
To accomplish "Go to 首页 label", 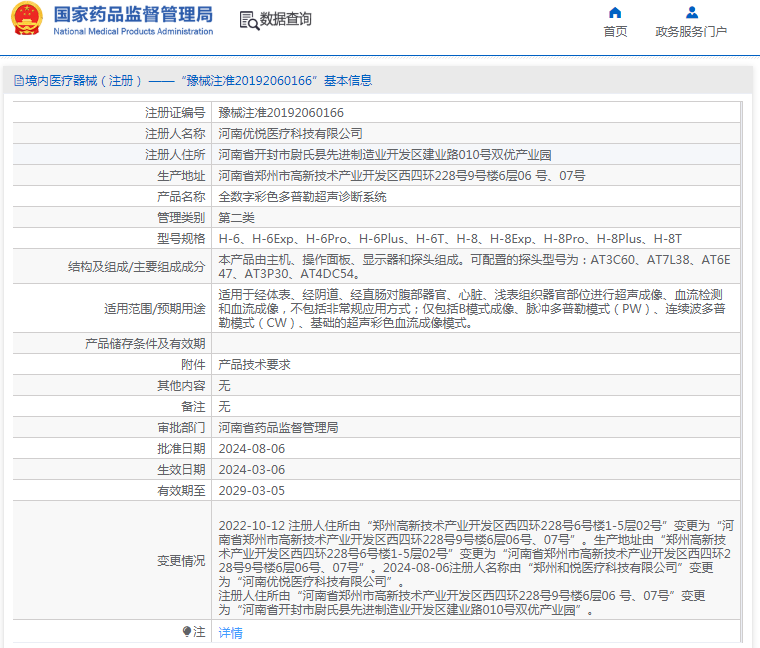I will coord(615,32).
